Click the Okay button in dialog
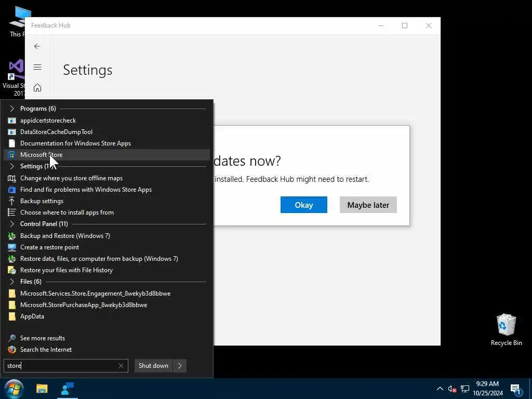Viewport: 532px width, 399px height. [x=303, y=205]
